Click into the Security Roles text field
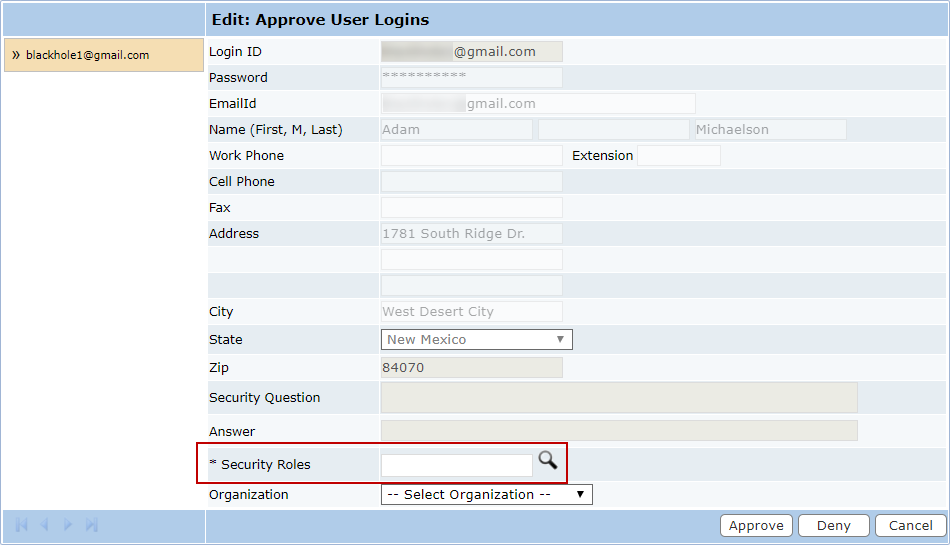The height and width of the screenshot is (545, 950). [x=457, y=465]
